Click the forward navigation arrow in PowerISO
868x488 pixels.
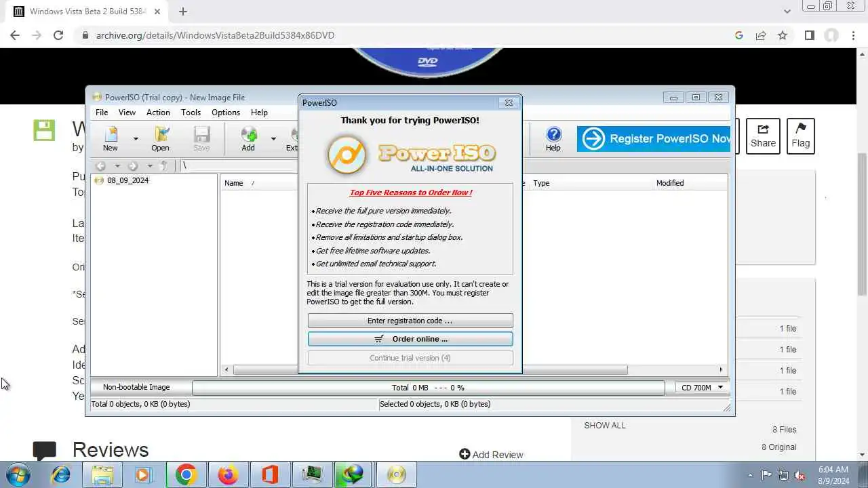coord(133,166)
